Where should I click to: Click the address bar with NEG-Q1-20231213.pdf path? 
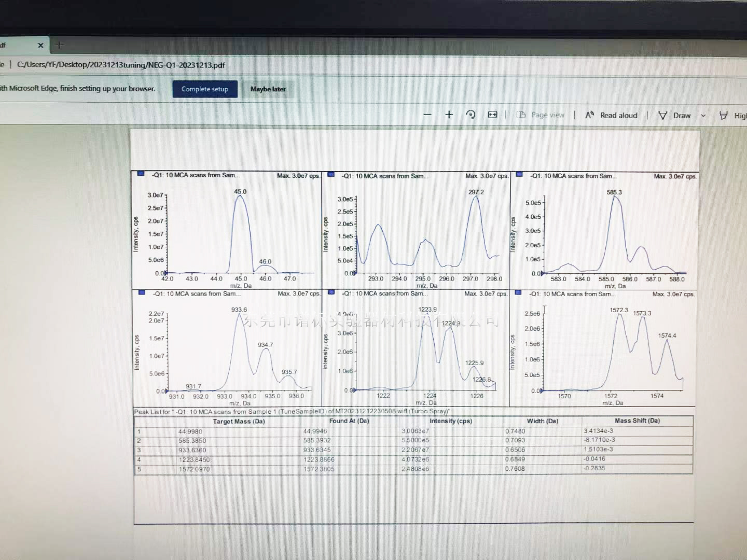coord(121,65)
